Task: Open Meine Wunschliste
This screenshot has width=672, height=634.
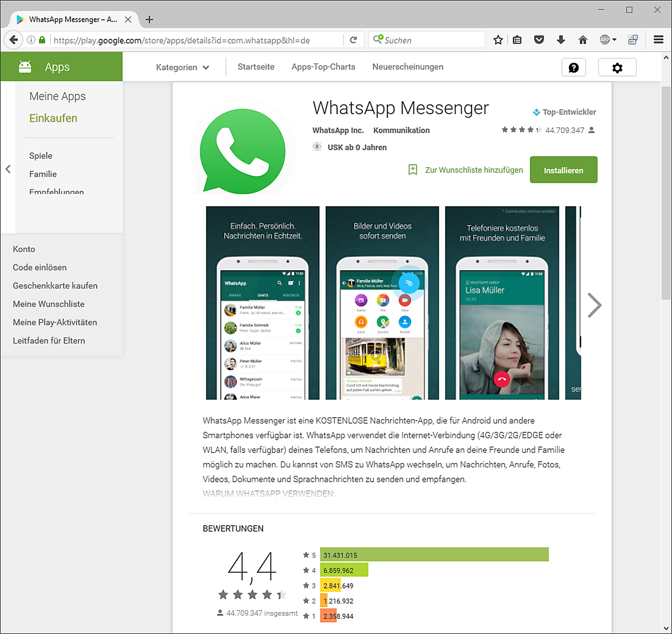Action: point(49,304)
